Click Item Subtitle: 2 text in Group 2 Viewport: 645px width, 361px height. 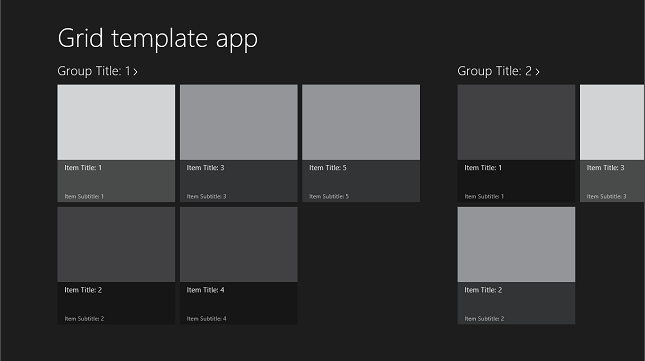pos(484,319)
